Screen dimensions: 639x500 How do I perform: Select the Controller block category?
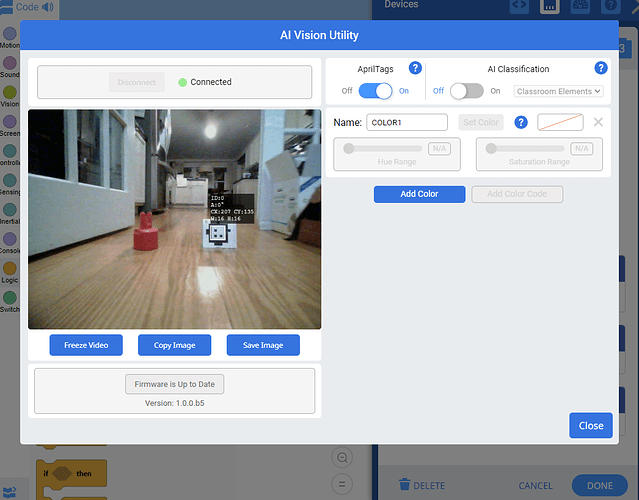click(x=10, y=155)
